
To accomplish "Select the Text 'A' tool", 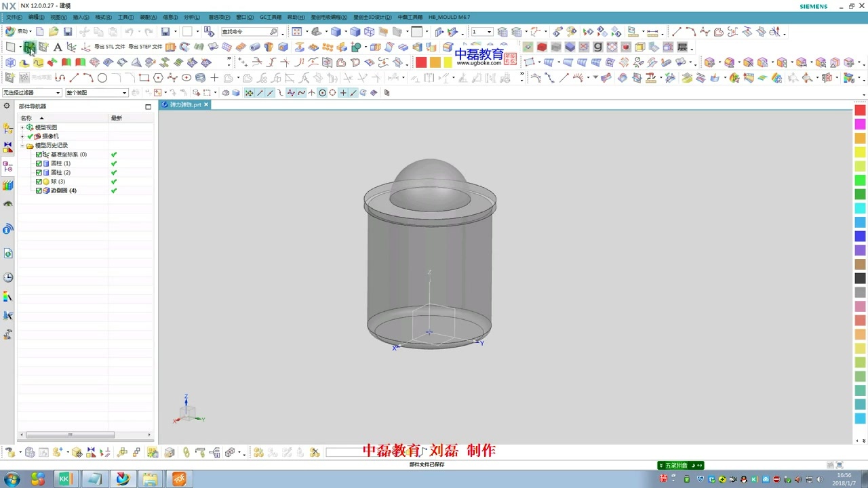I will click(x=58, y=47).
